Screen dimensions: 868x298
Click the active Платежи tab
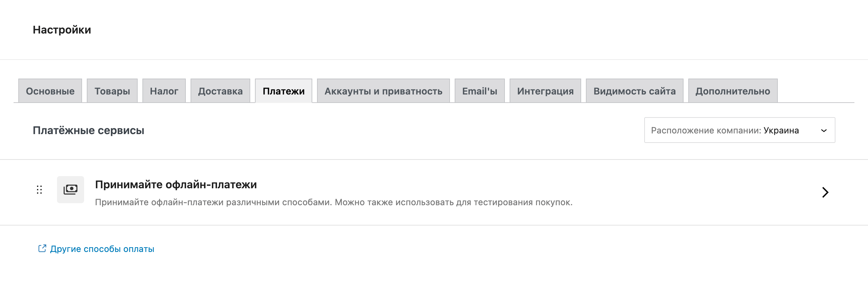click(283, 91)
